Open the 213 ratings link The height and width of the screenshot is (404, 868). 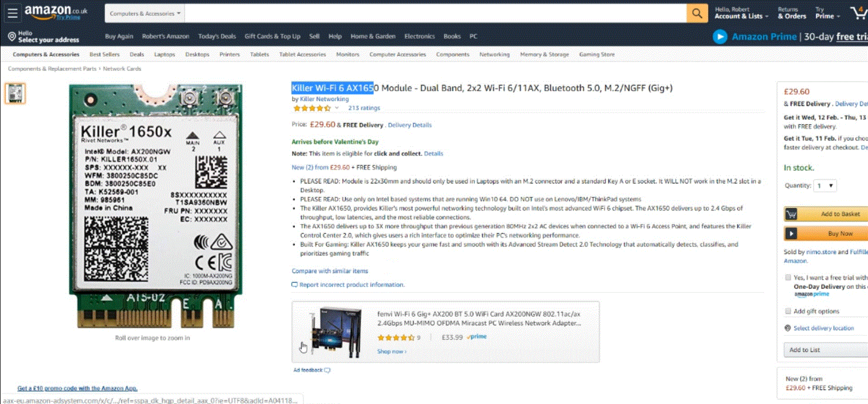pyautogui.click(x=364, y=108)
